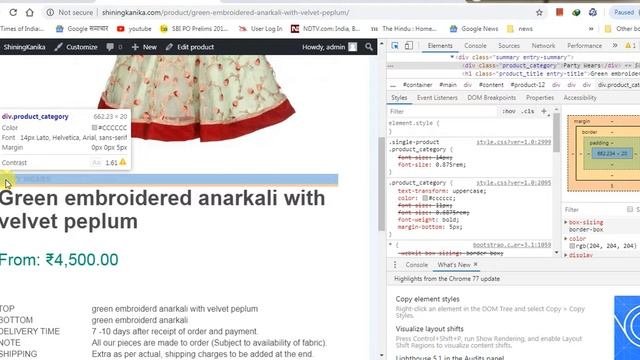Open the green globe extension icon
640x360 pixels.
576,12
